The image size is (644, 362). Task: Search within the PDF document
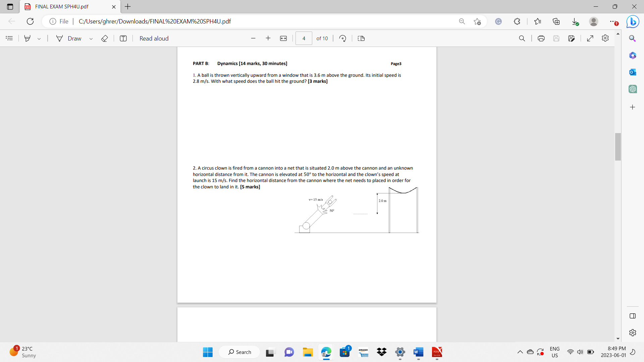[x=522, y=38]
